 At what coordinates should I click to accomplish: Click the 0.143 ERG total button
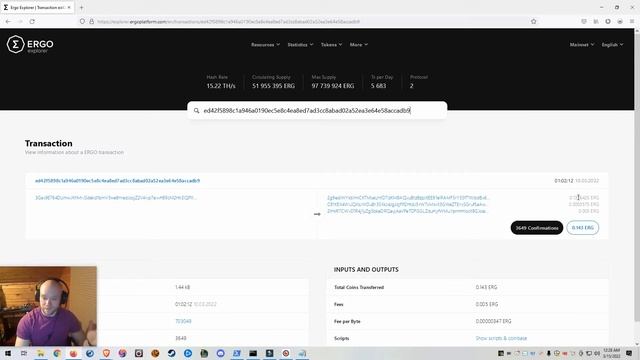[582, 228]
